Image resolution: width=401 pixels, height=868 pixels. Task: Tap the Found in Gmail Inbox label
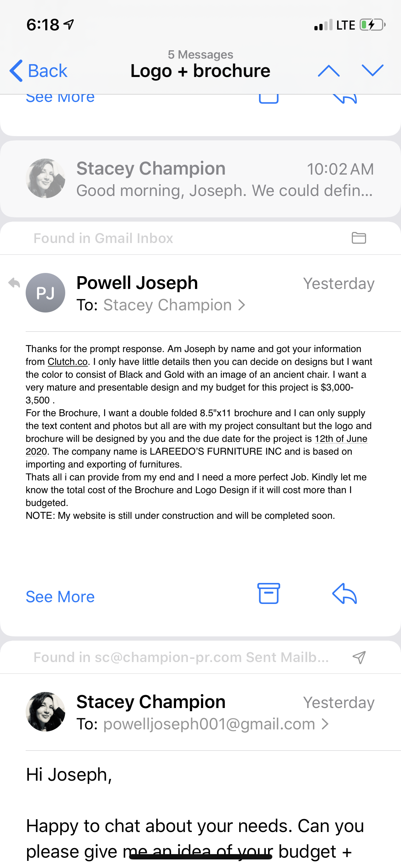(103, 238)
